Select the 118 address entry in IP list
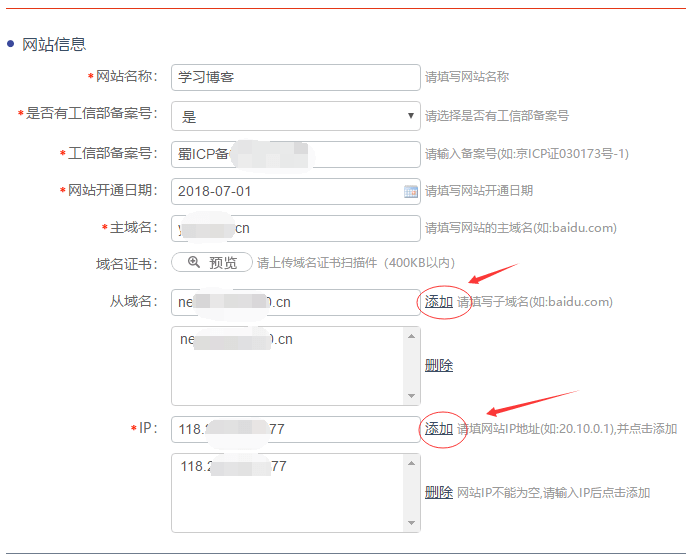Image resolution: width=694 pixels, height=560 pixels. pos(233,466)
